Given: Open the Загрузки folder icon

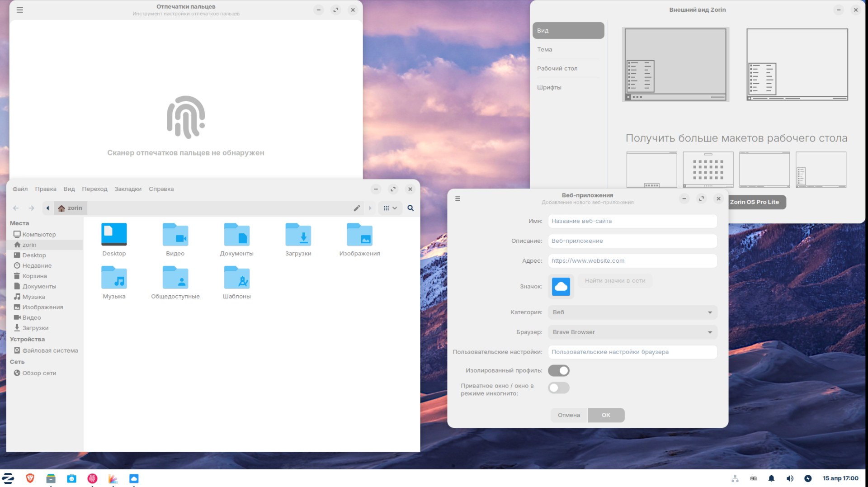Looking at the screenshot, I should (x=298, y=235).
